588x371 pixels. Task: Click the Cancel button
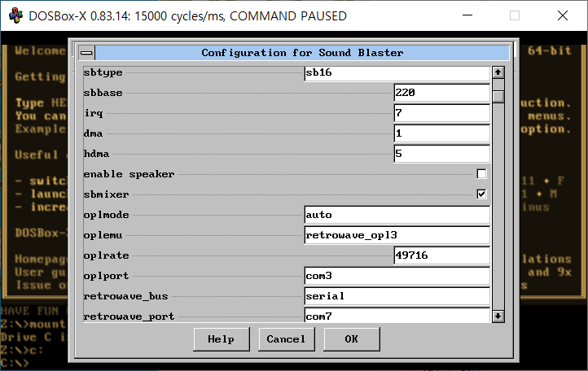pyautogui.click(x=286, y=339)
